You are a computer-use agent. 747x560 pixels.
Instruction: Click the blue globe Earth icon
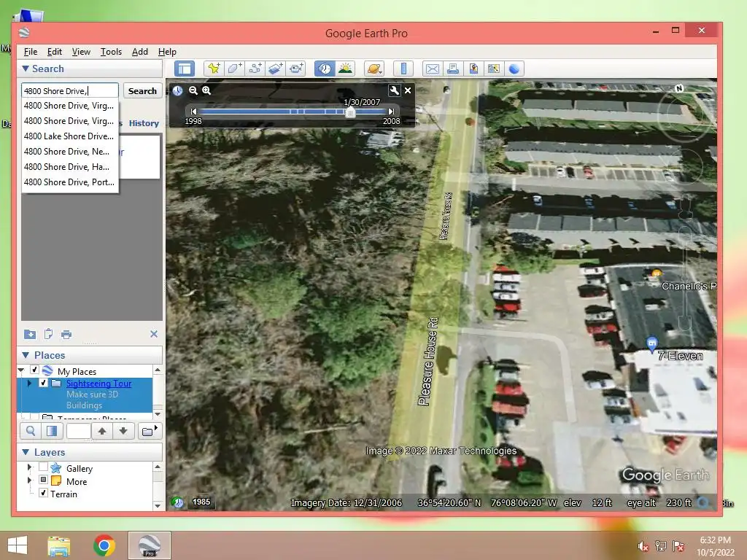[x=514, y=69]
